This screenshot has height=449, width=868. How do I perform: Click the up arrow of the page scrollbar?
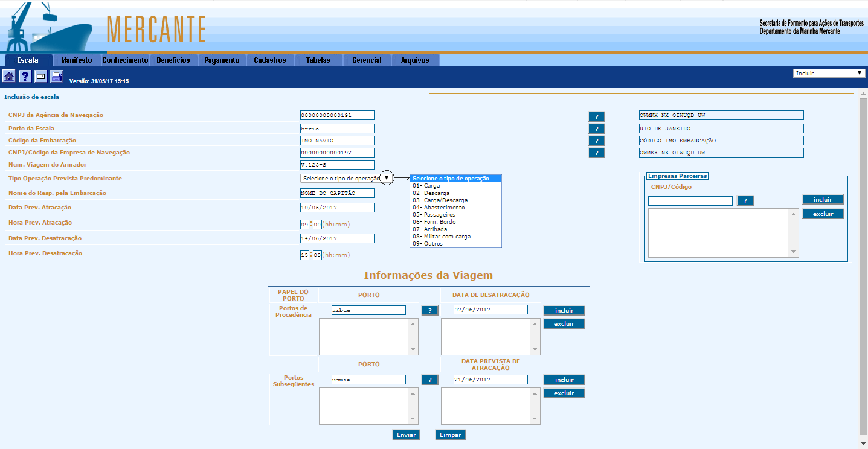(863, 95)
